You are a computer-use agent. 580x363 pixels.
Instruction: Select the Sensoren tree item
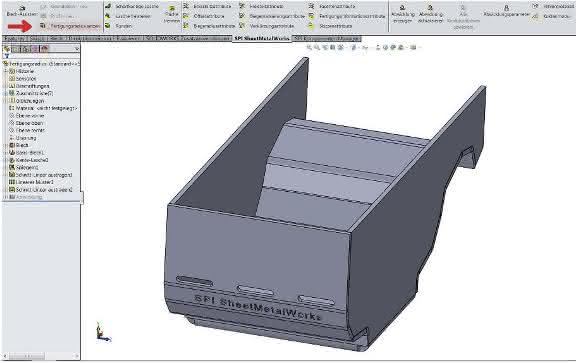click(22, 78)
